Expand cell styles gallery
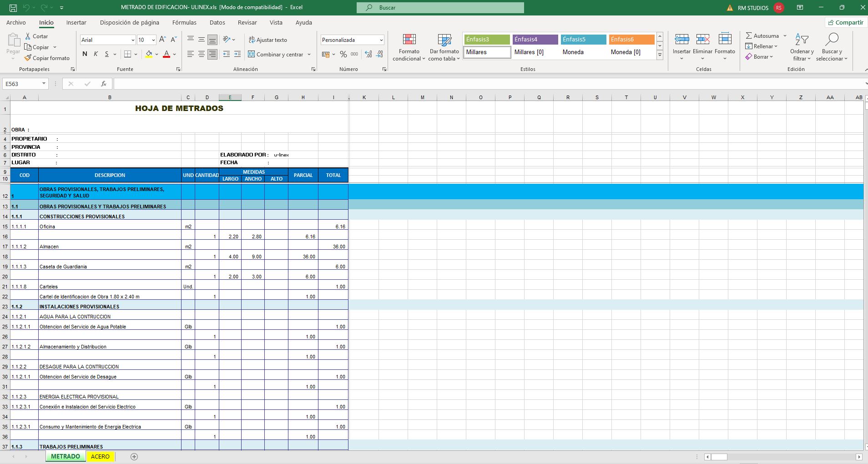The image size is (868, 464). point(660,55)
